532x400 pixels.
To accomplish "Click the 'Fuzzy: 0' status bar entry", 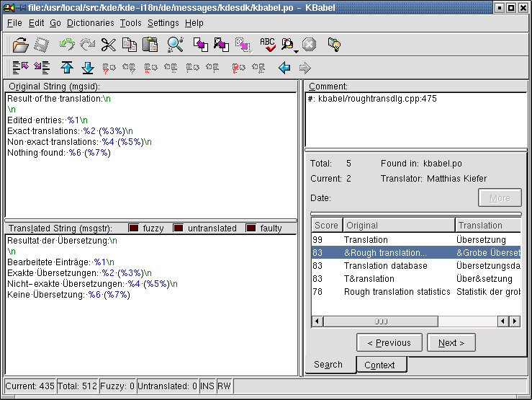I will tap(117, 386).
